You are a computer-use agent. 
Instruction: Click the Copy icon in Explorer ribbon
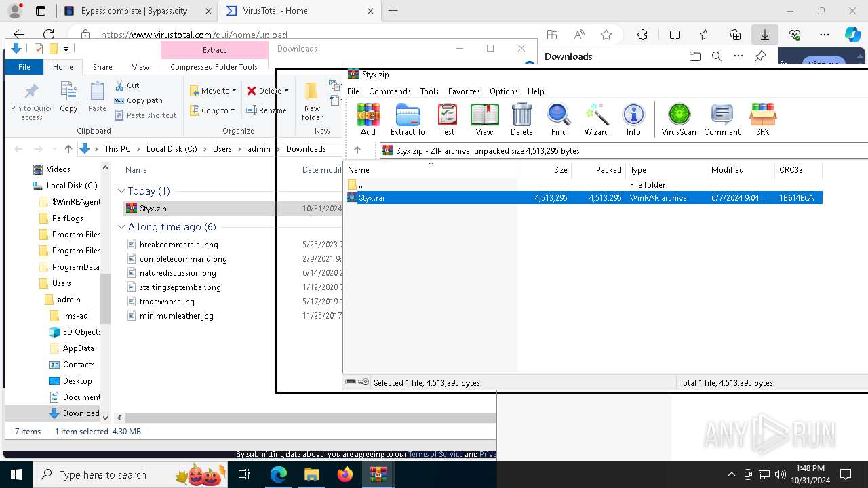tap(68, 97)
